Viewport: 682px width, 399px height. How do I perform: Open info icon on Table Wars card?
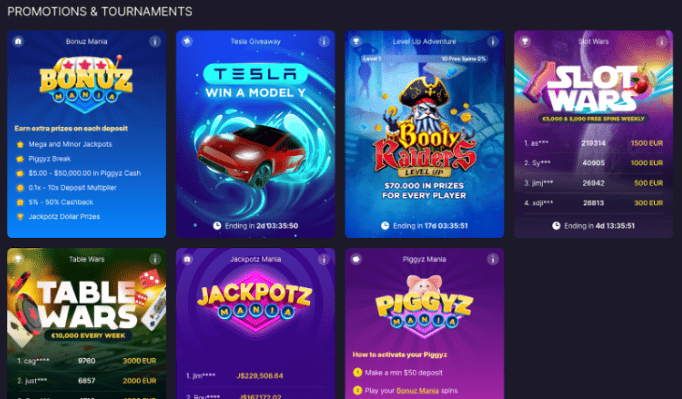tap(155, 259)
